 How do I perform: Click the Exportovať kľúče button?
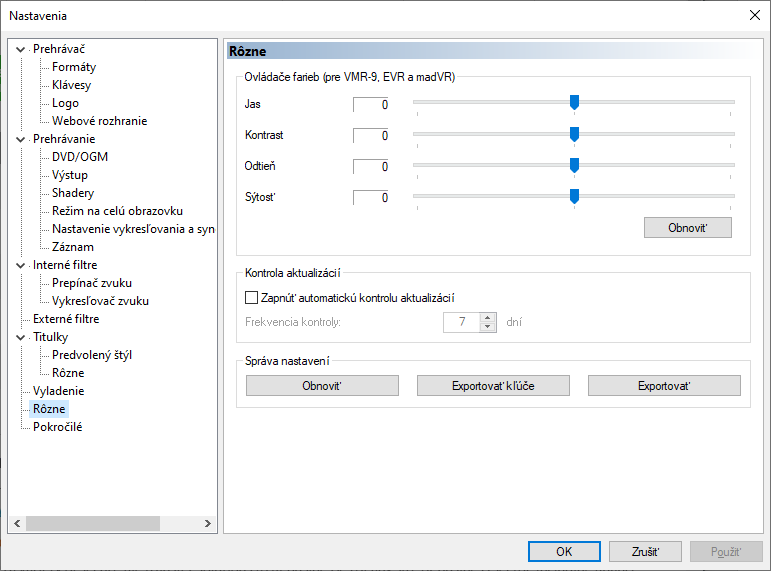493,386
